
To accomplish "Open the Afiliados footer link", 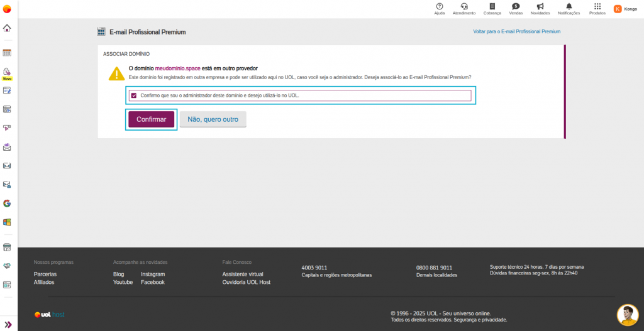I will 44,282.
